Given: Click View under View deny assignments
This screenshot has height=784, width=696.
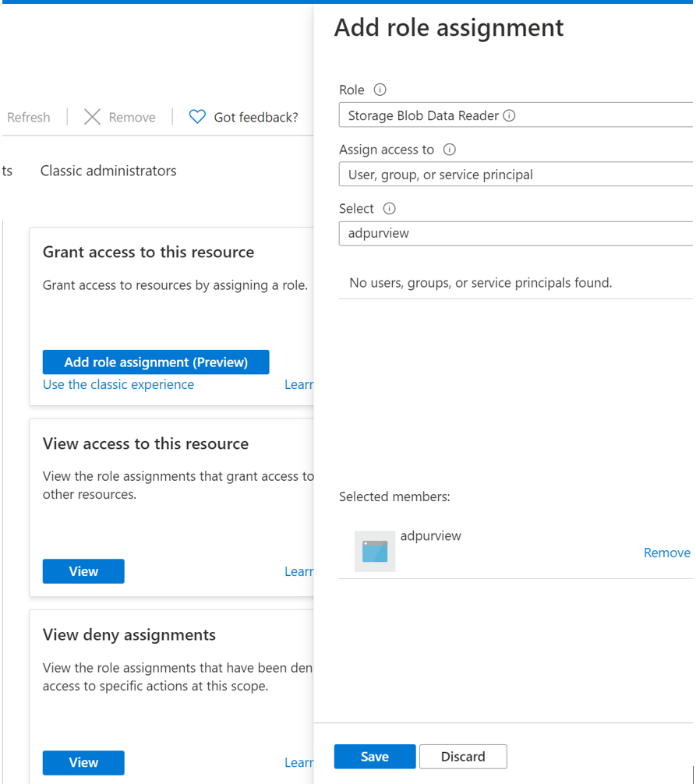Looking at the screenshot, I should 83,762.
